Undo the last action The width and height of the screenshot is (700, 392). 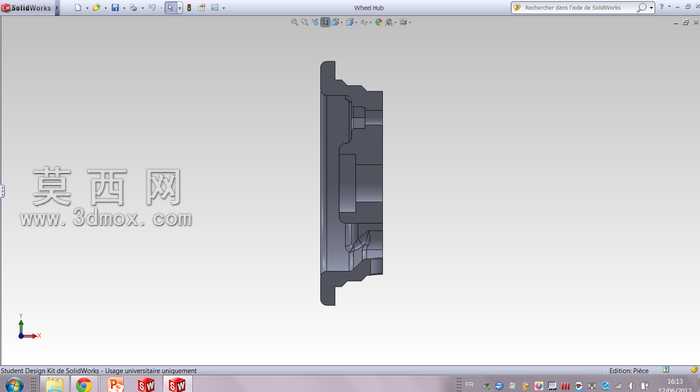click(153, 8)
